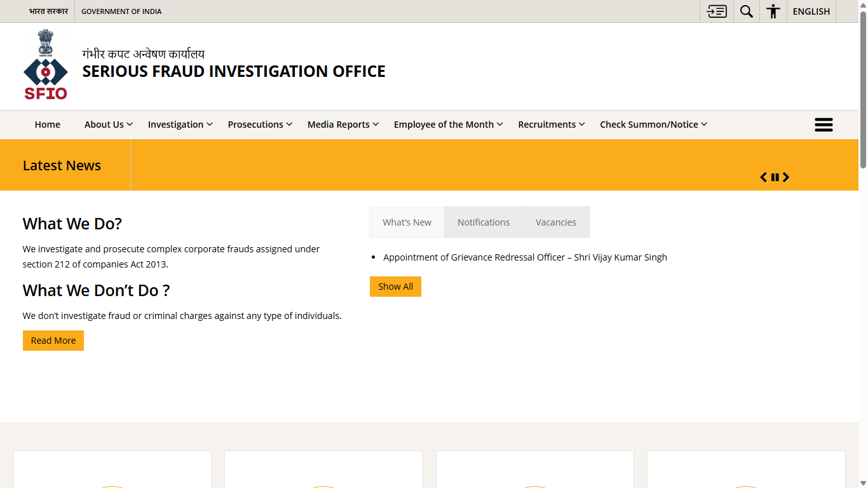This screenshot has height=488, width=868.
Task: Expand the Recruitments menu
Action: pos(552,125)
